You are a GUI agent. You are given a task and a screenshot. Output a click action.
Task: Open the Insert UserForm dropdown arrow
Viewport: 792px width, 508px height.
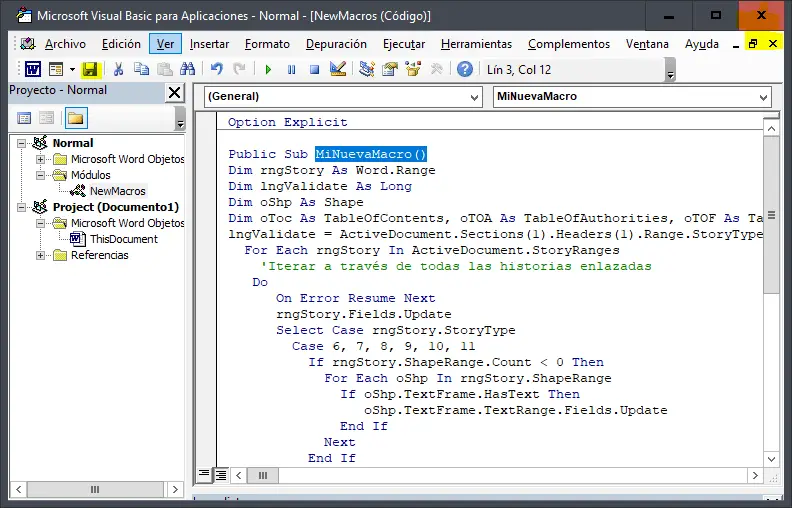pos(72,69)
